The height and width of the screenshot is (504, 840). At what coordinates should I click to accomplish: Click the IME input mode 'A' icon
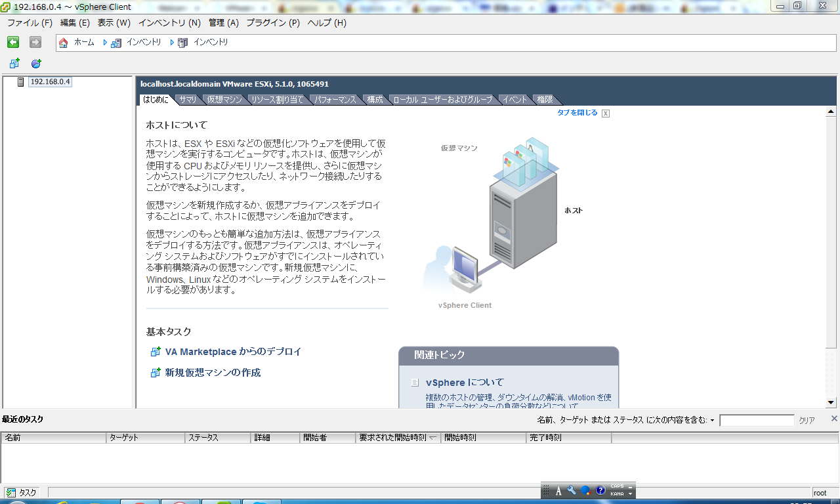click(x=558, y=490)
